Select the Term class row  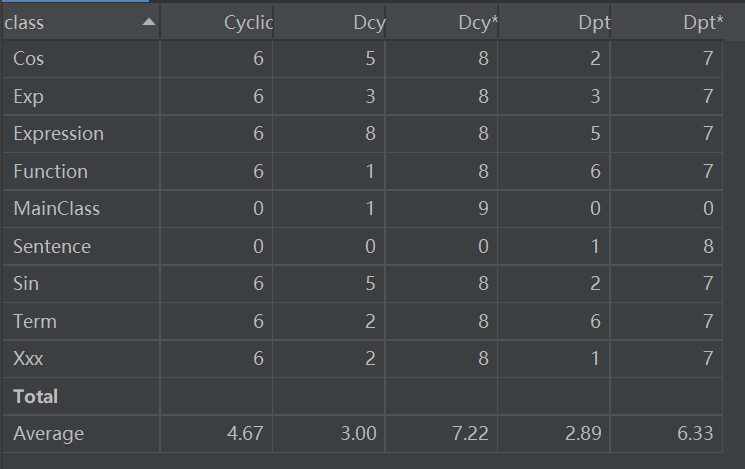pyautogui.click(x=35, y=322)
